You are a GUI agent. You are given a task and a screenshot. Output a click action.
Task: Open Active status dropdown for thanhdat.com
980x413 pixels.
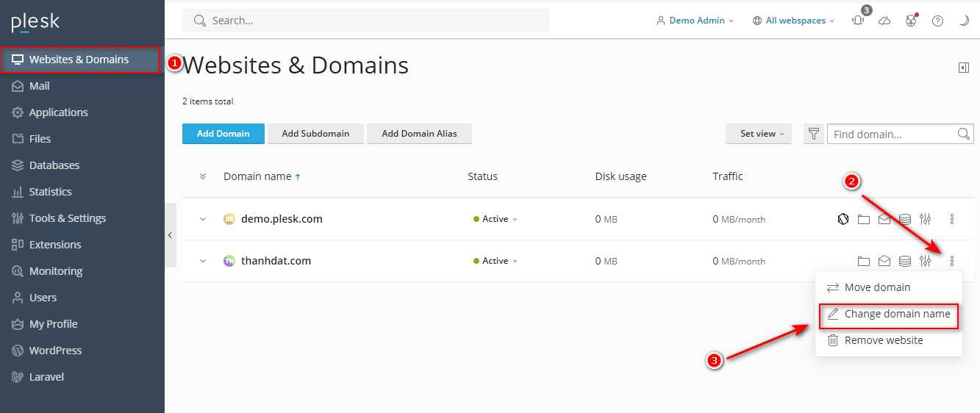(x=496, y=261)
